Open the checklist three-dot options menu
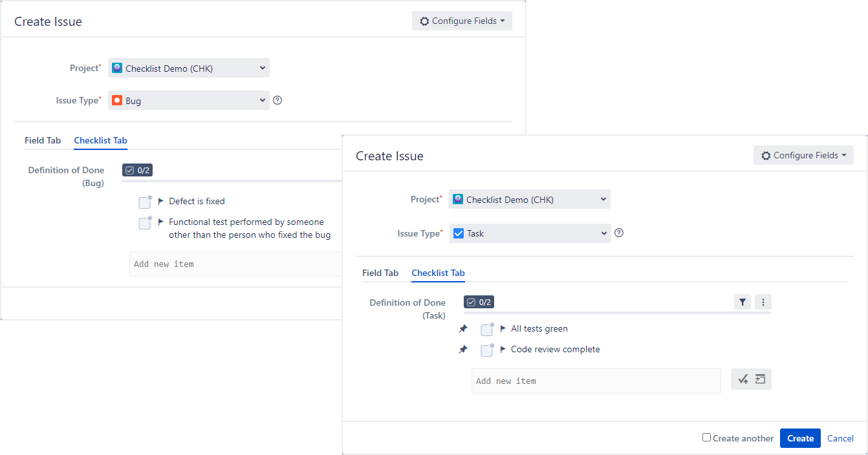The height and width of the screenshot is (455, 868). point(763,302)
